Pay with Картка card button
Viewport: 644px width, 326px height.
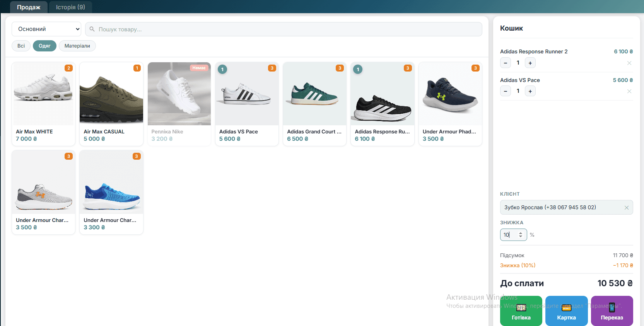[567, 311]
